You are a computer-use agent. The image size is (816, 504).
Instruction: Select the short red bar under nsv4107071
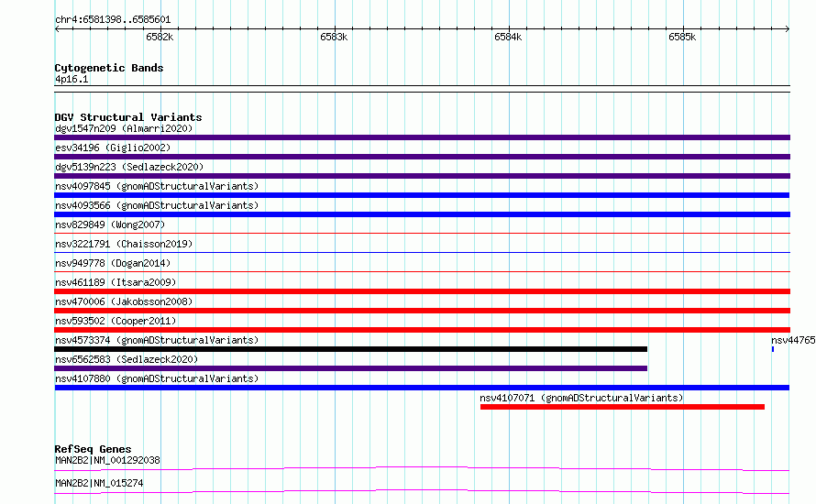coord(623,407)
